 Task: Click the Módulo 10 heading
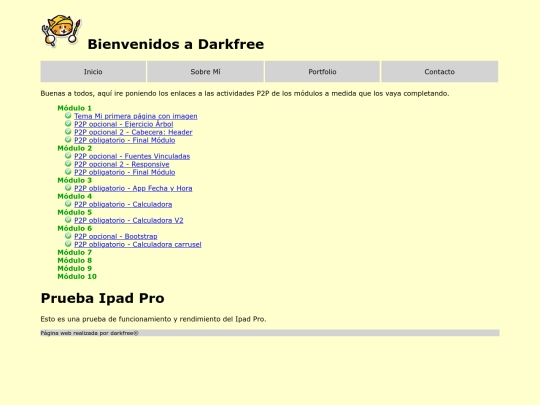pyautogui.click(x=77, y=277)
